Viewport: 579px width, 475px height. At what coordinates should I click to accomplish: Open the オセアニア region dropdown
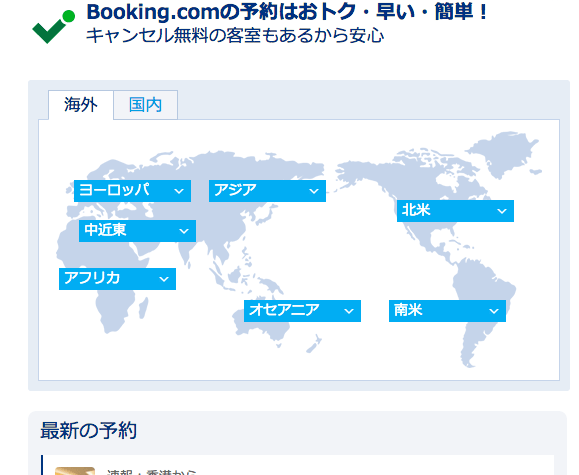[x=302, y=311]
